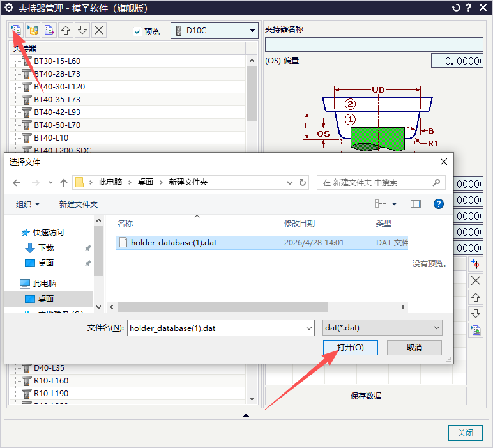493x448 pixels.
Task: Click the 打开(O) button
Action: pos(351,347)
